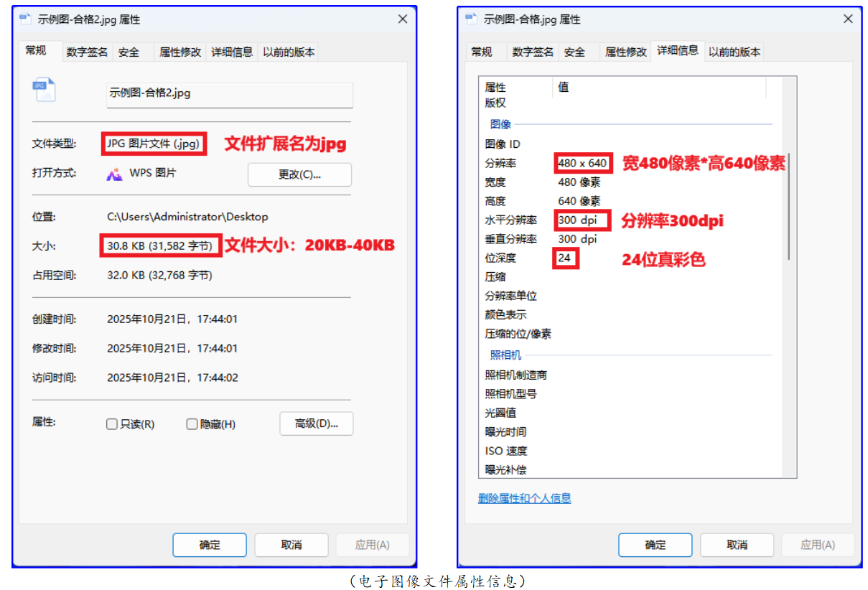Select the ISO 速度 row
Viewport: 868px width, 590px height.
click(x=632, y=451)
